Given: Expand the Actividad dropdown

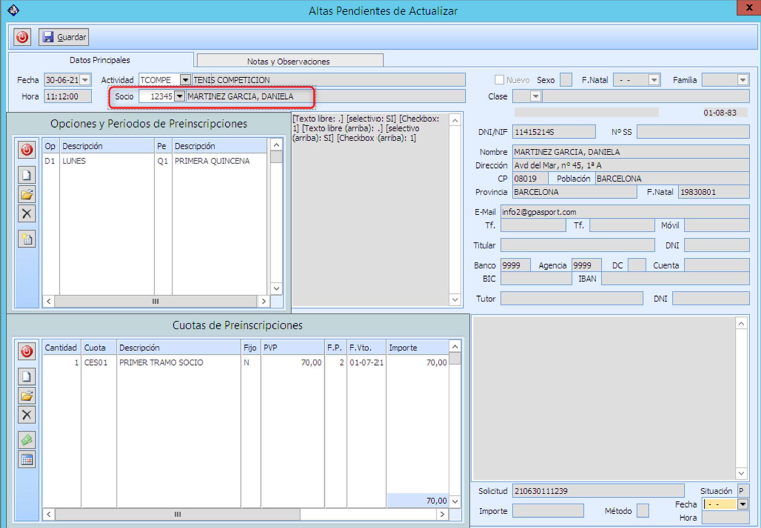Looking at the screenshot, I should coord(185,80).
